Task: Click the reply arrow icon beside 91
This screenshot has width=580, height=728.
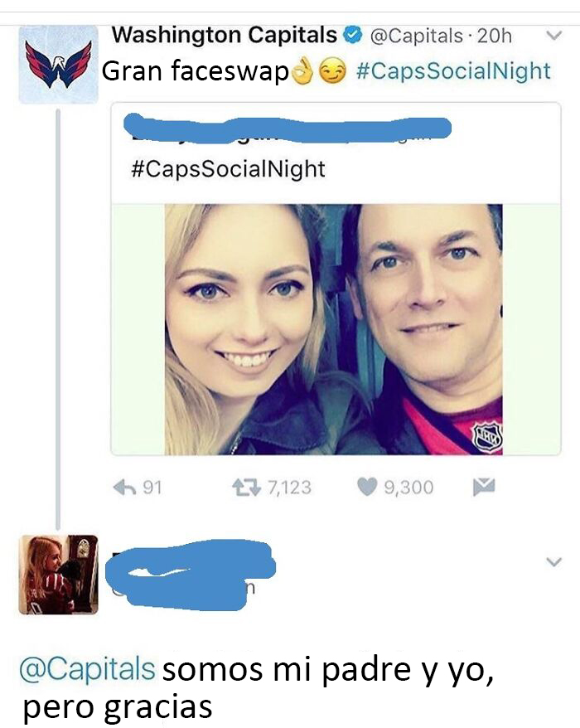Action: click(124, 487)
